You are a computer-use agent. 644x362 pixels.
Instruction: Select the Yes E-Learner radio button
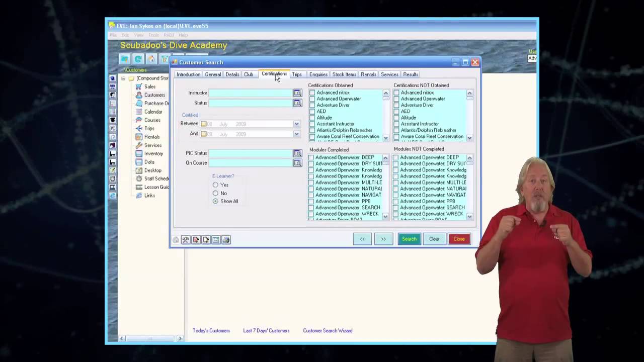pos(215,185)
